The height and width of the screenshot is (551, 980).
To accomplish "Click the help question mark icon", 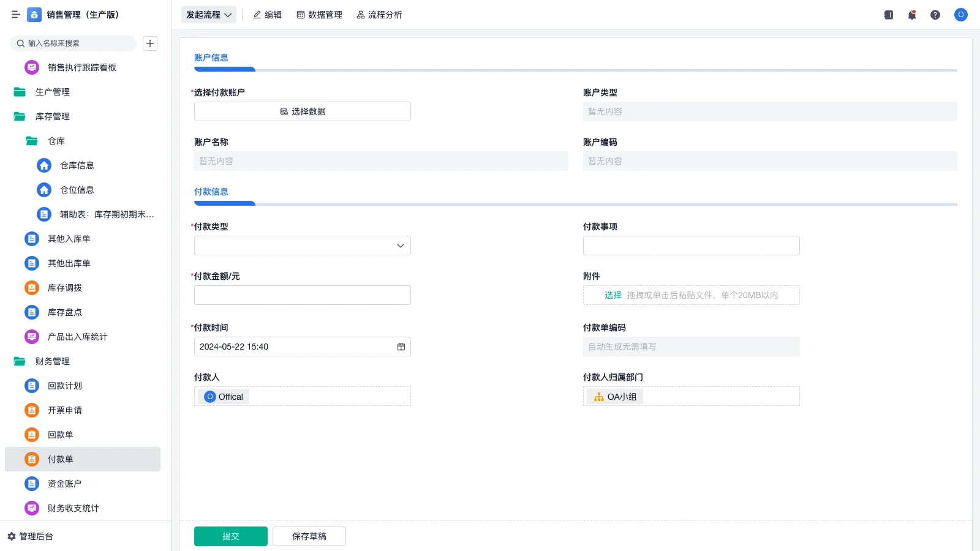I will coord(935,15).
